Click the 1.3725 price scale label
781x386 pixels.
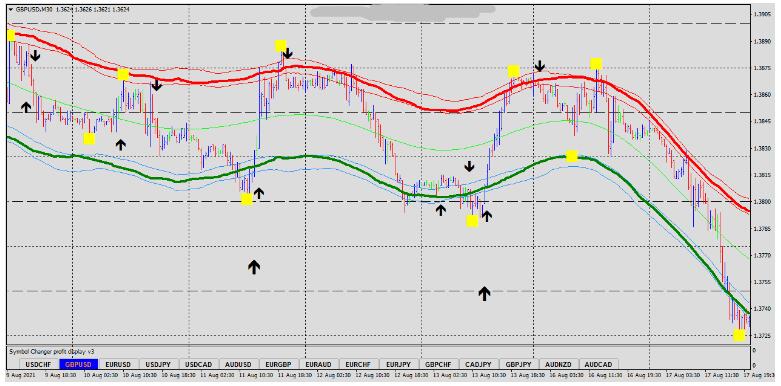[763, 336]
